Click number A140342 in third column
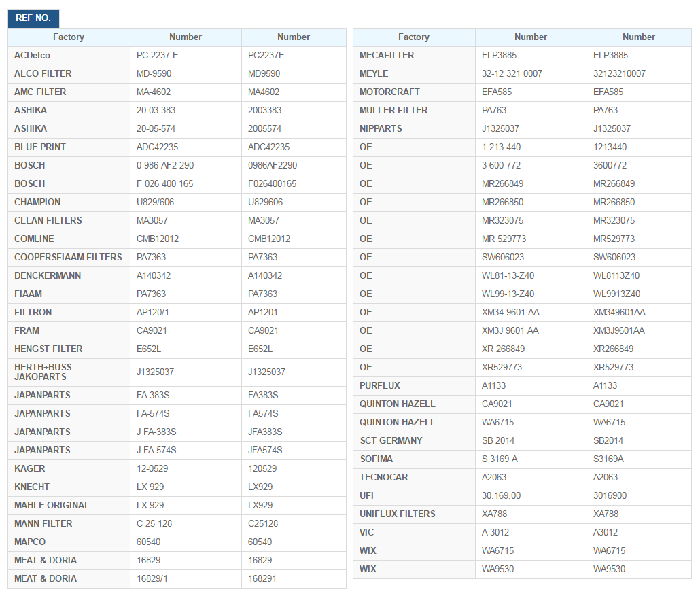Screen dimensions: 700x596 [265, 275]
